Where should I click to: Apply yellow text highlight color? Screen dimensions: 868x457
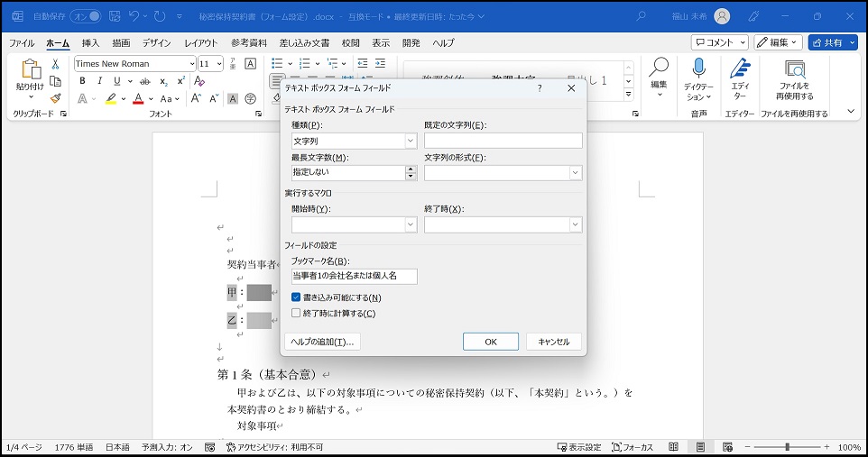[111, 98]
